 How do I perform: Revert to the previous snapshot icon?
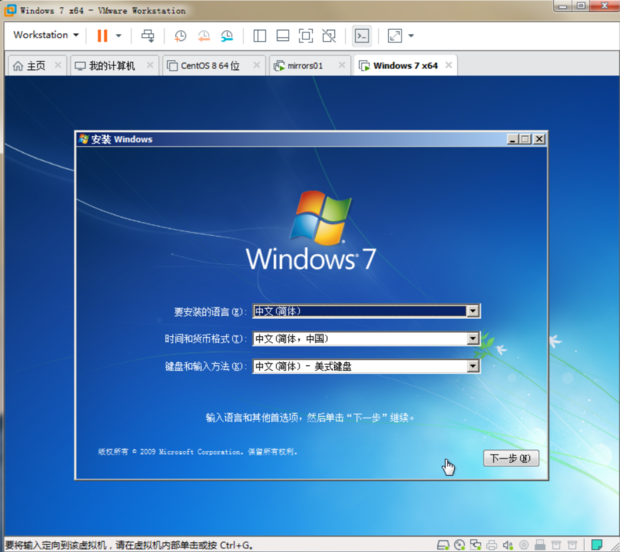204,36
